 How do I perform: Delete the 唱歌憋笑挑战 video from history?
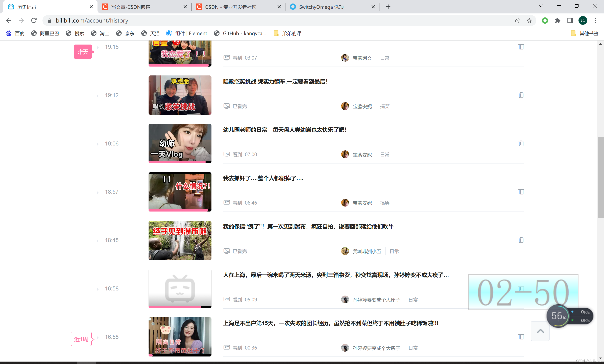pos(521,95)
